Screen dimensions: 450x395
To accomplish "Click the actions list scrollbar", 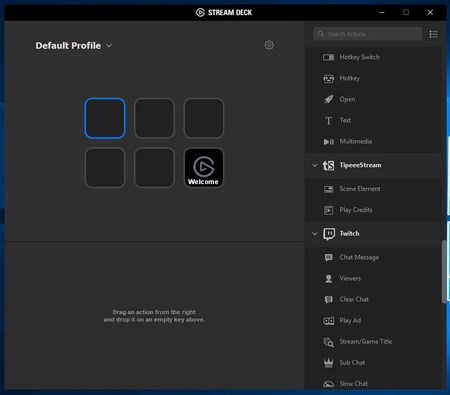I will tap(444, 272).
